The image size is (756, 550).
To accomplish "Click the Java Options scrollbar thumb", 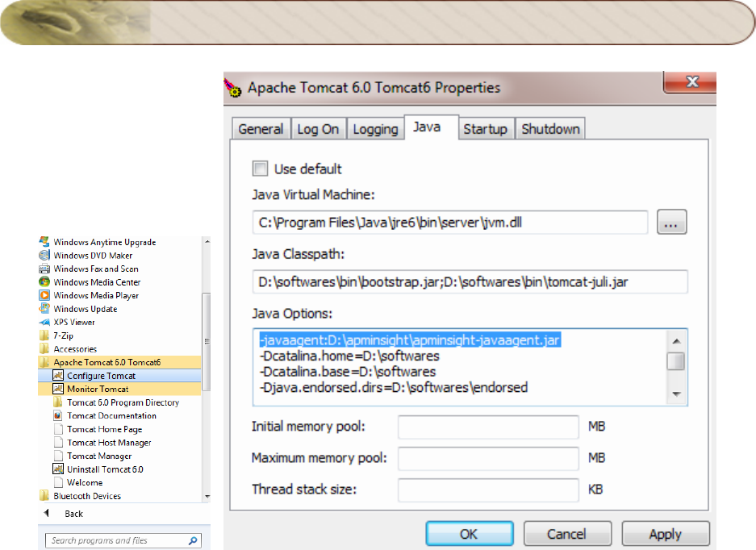I will click(x=676, y=361).
